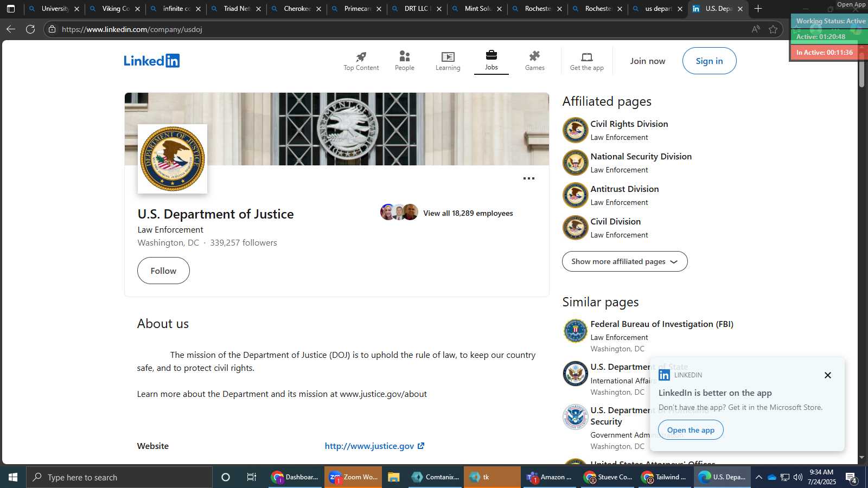Click the Department of State seal icon

(575, 374)
